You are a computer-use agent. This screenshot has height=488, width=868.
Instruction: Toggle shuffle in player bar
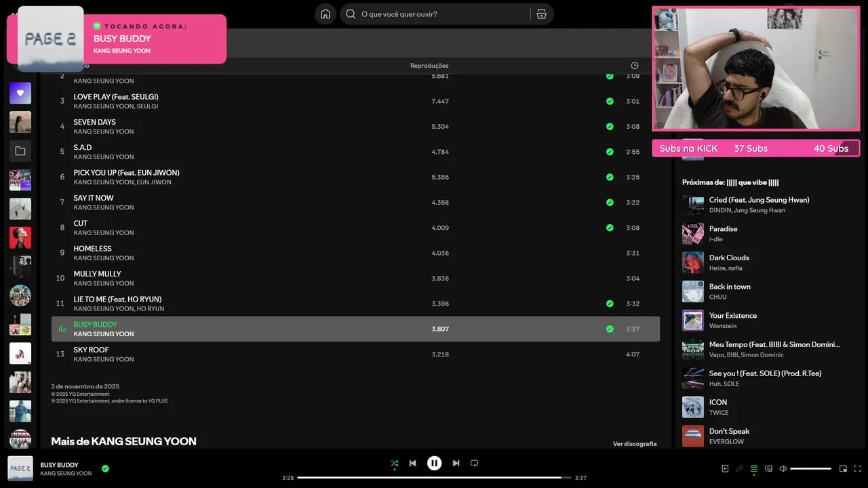[395, 464]
